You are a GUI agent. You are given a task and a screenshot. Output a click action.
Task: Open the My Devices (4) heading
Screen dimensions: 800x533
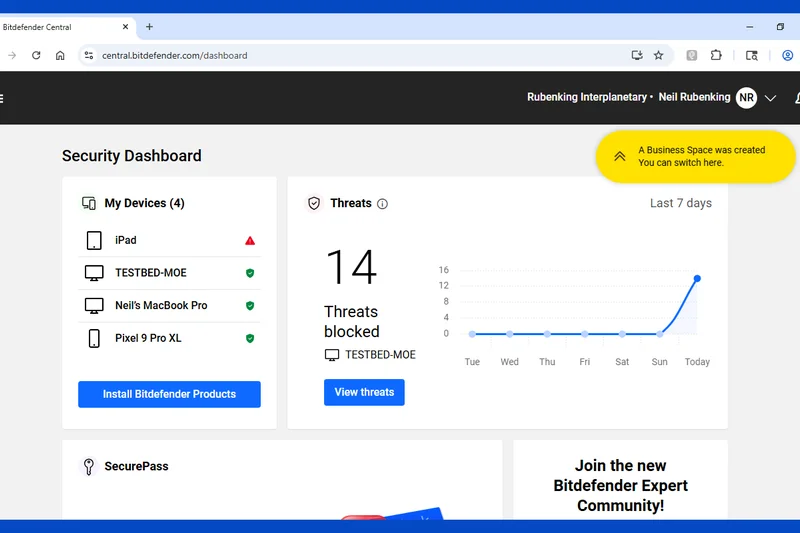click(x=144, y=203)
